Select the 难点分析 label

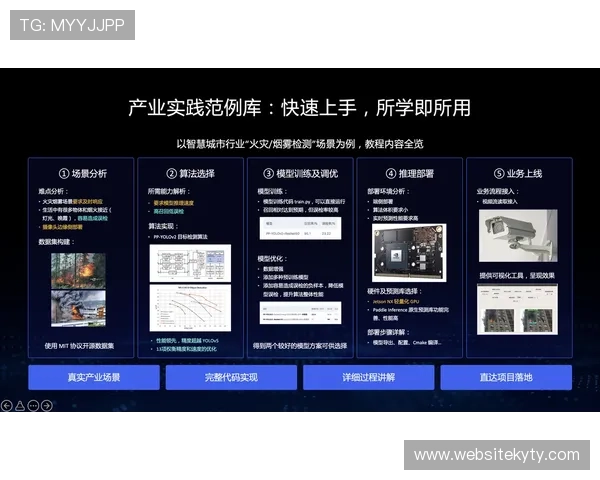pos(53,191)
